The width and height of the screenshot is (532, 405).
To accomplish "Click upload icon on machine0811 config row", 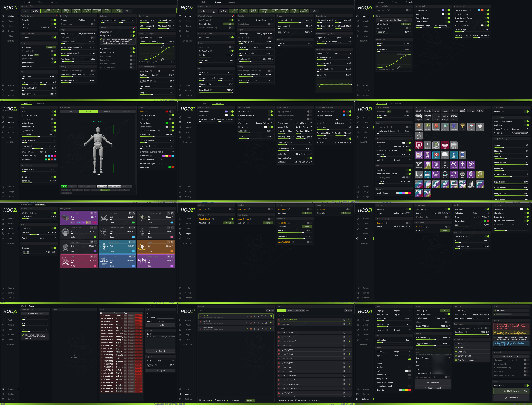I will pyautogui.click(x=255, y=329).
